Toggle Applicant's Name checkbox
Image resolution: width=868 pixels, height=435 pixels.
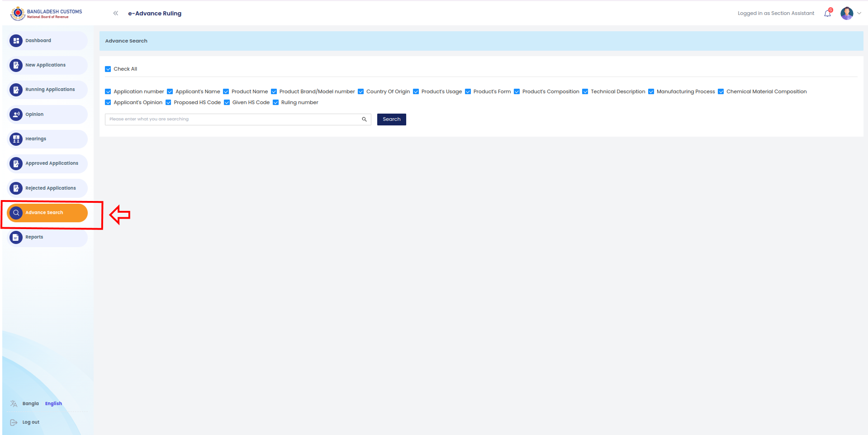tap(170, 92)
